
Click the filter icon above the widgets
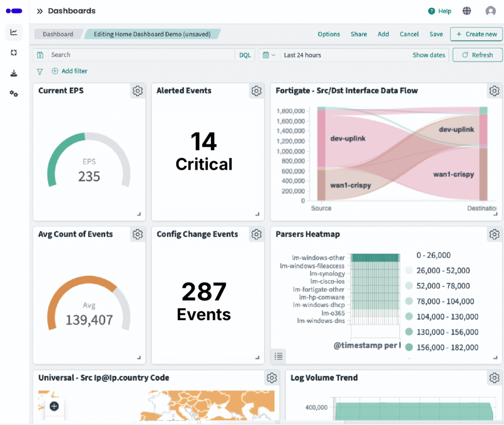click(39, 71)
